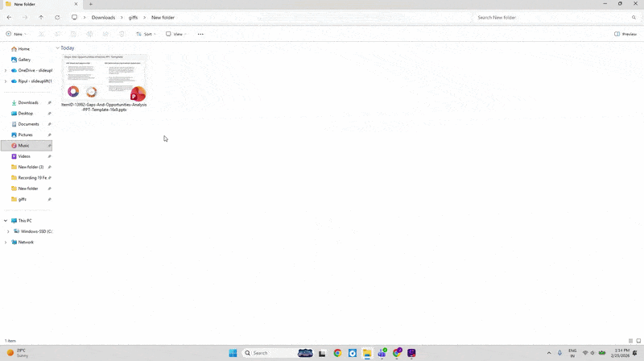644x361 pixels.
Task: Open Wi-Fi network quick settings
Action: 585,353
